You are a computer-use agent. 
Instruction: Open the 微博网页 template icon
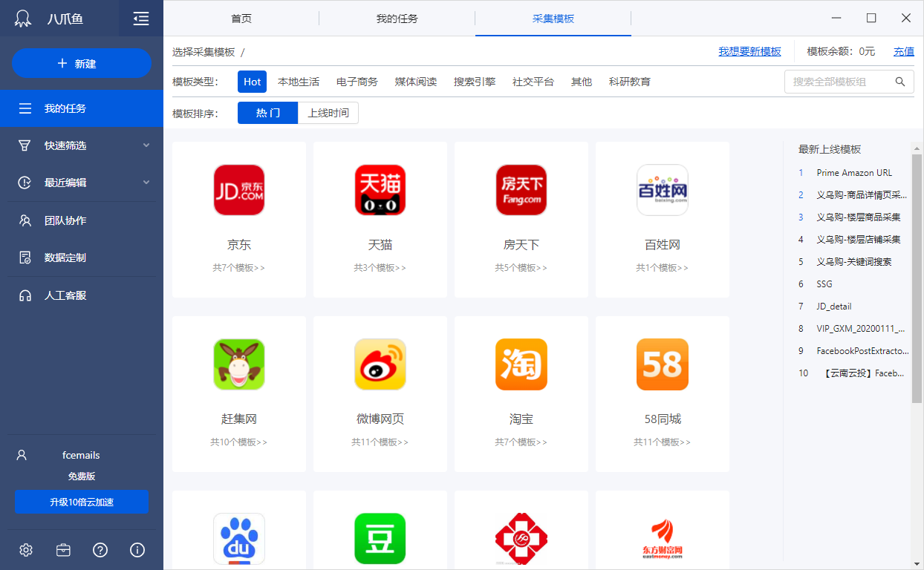point(380,364)
